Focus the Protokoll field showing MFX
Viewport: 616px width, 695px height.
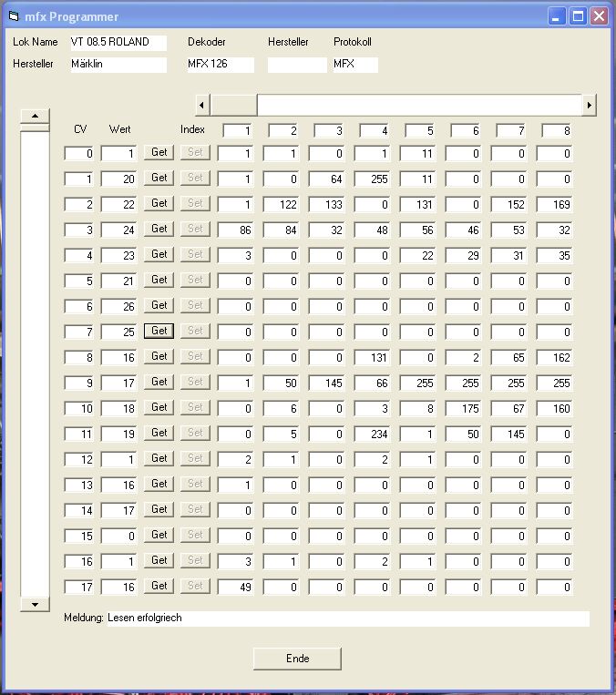354,65
